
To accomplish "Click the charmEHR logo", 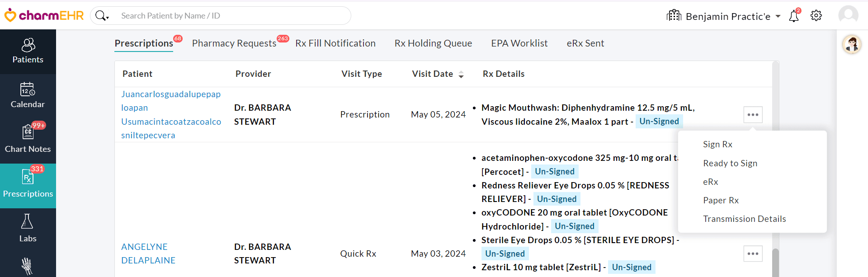I will 44,15.
